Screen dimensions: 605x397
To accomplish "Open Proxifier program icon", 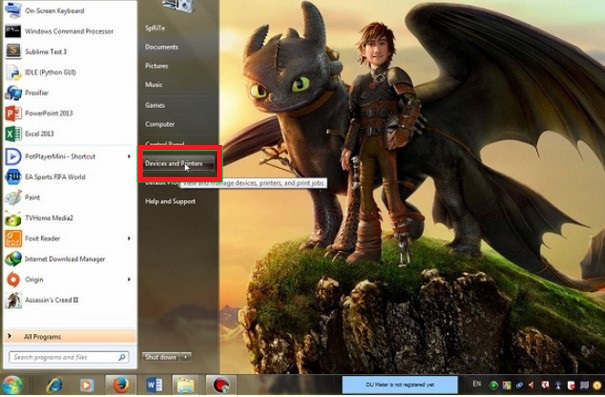I will (x=13, y=93).
